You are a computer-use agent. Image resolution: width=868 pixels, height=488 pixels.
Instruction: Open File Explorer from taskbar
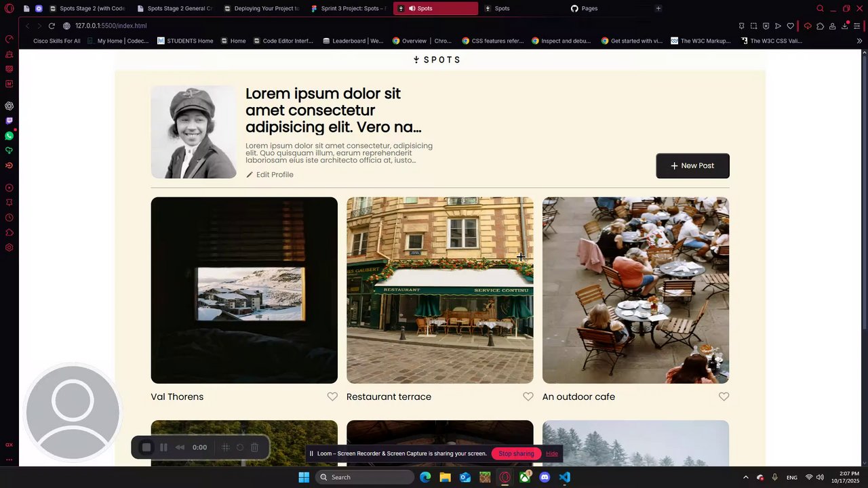click(x=445, y=477)
